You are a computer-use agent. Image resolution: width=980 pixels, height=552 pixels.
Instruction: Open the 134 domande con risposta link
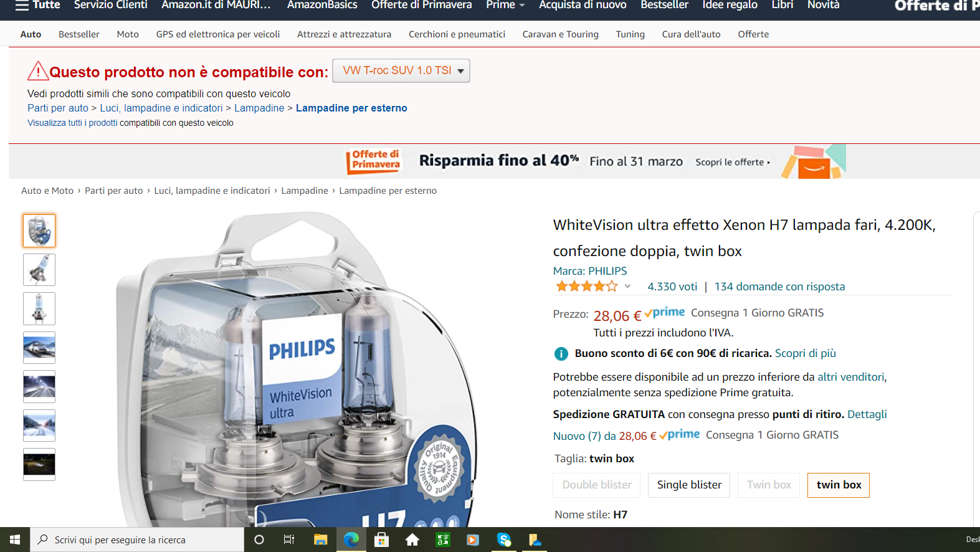click(x=779, y=287)
